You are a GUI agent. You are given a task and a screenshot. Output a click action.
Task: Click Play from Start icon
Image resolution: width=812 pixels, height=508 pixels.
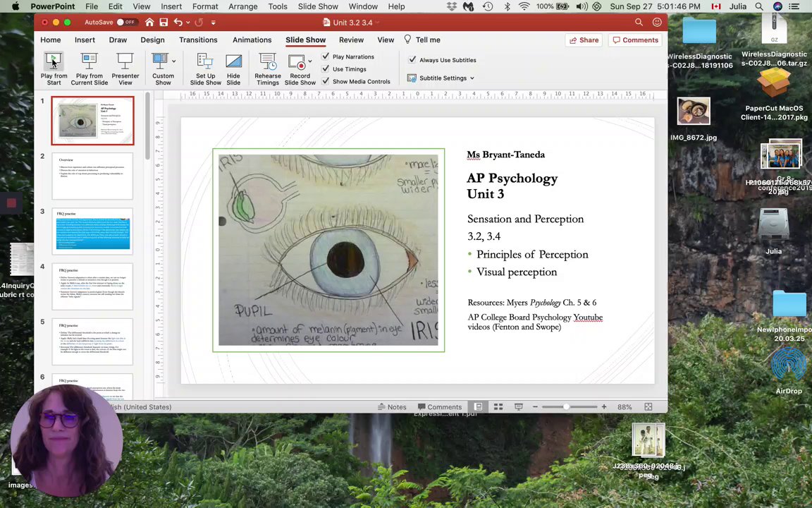tap(54, 62)
